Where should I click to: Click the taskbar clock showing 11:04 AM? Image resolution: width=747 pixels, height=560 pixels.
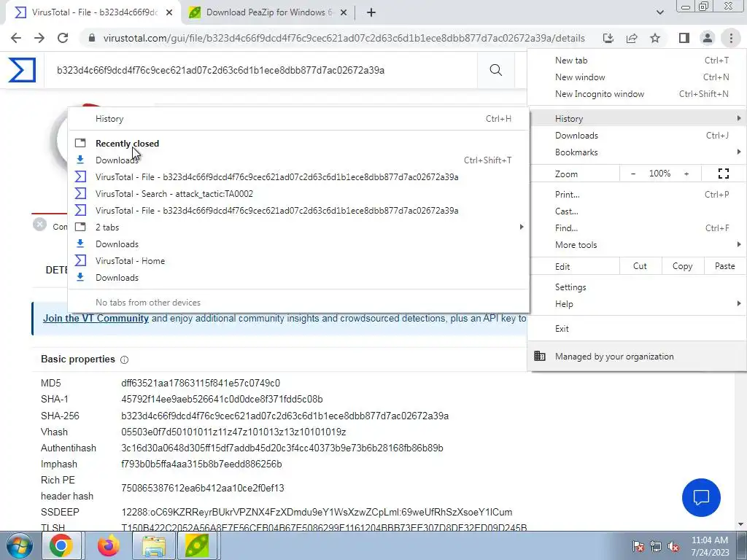(x=710, y=546)
